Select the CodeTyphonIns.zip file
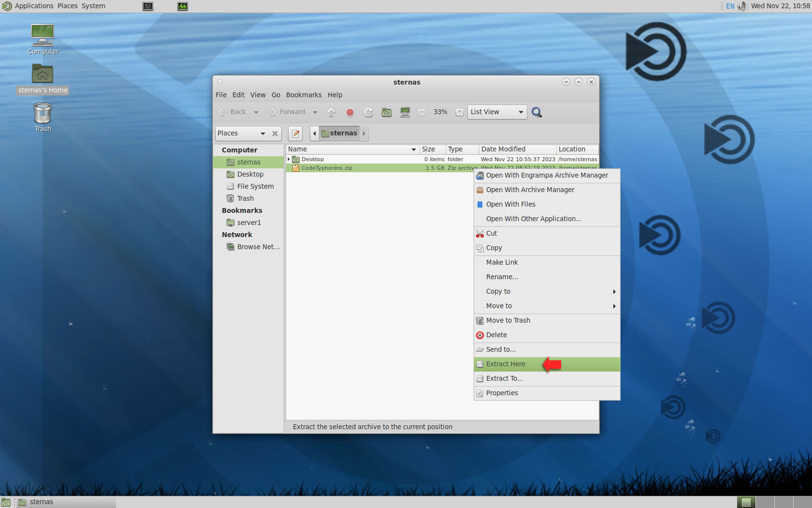This screenshot has width=812, height=508. tap(327, 168)
